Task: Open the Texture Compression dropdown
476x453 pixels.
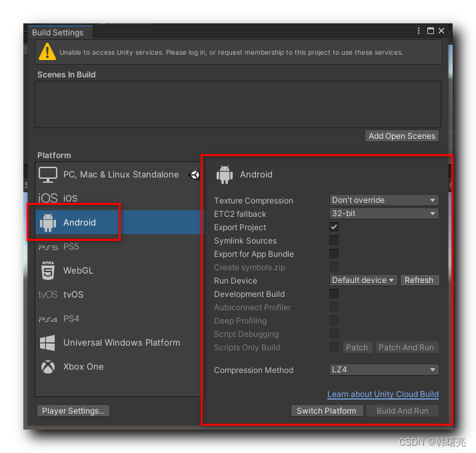Action: (384, 200)
